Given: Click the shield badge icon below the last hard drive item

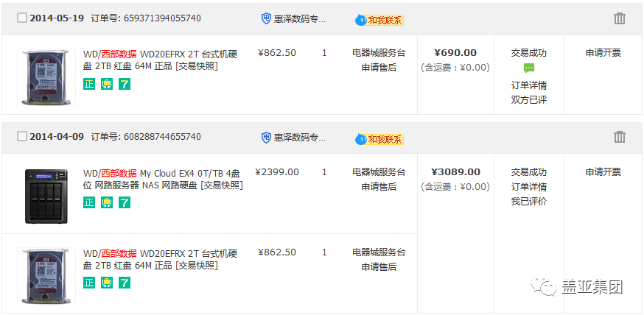Looking at the screenshot, I should pos(107,283).
